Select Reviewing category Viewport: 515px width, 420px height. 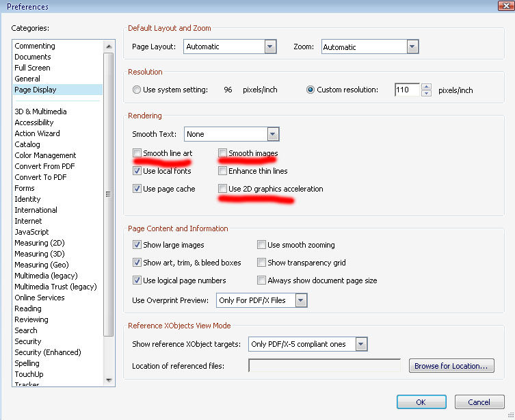(x=31, y=319)
